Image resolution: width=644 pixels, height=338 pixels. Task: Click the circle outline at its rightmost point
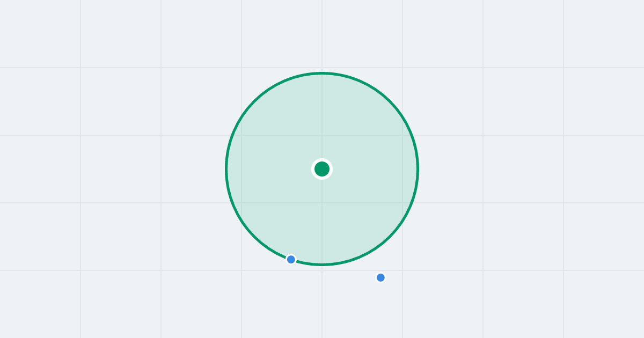(x=418, y=169)
